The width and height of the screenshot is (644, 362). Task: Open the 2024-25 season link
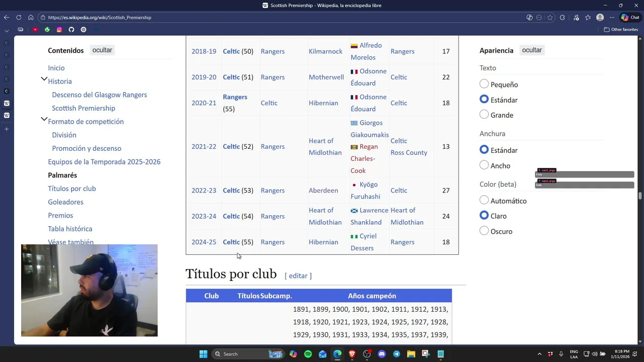coord(204,242)
